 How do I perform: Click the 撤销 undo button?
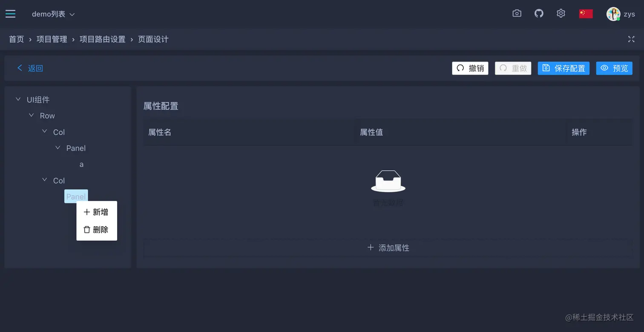pyautogui.click(x=470, y=68)
